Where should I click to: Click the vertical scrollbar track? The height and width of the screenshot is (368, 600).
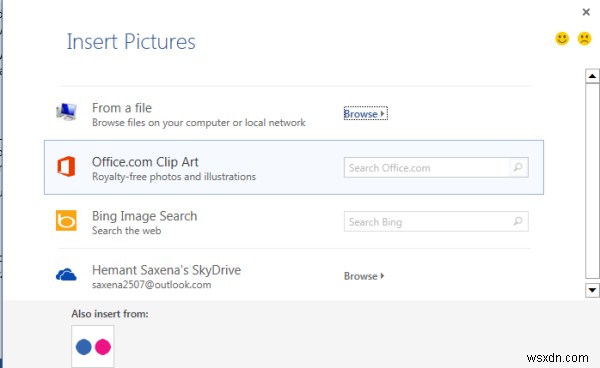(x=592, y=182)
